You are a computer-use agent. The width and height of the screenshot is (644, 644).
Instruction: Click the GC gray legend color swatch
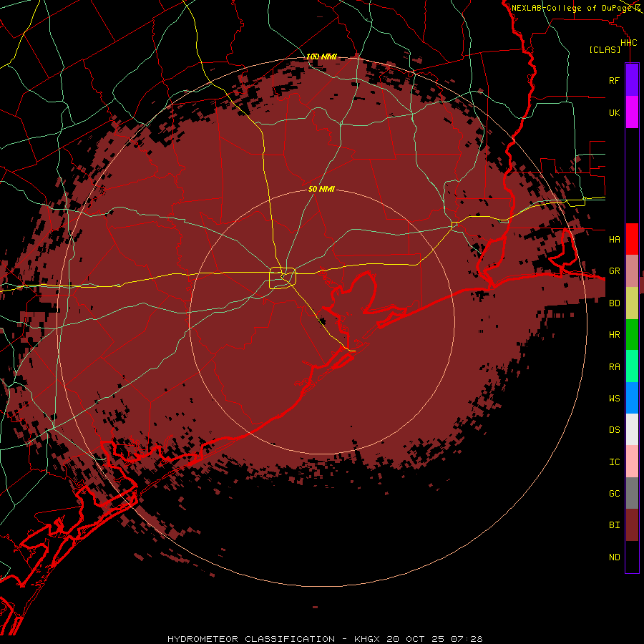(x=632, y=493)
